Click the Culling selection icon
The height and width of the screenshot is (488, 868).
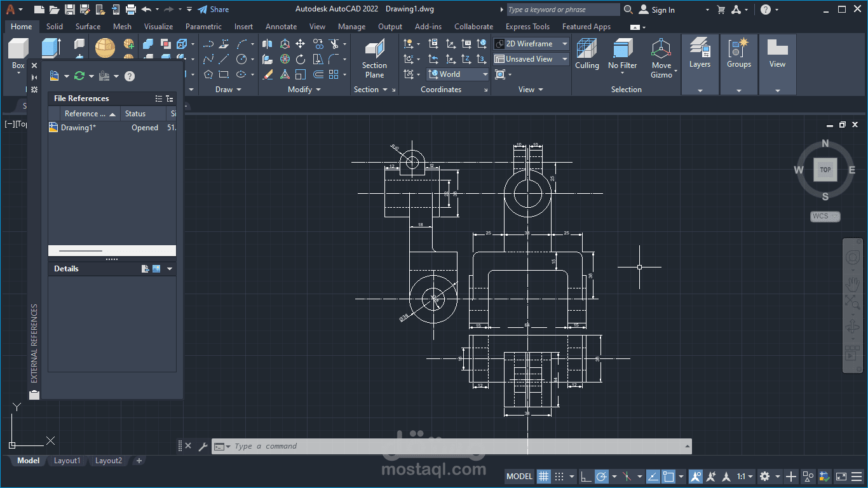click(x=587, y=53)
